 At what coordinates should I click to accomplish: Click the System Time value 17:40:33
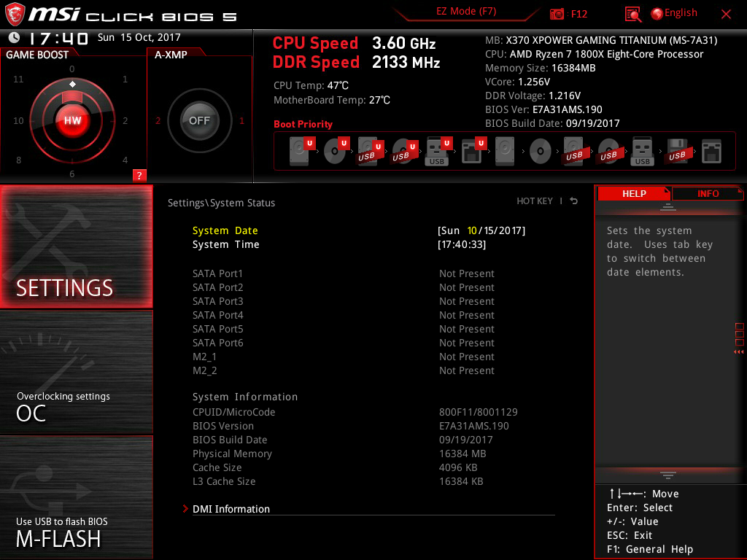(462, 244)
